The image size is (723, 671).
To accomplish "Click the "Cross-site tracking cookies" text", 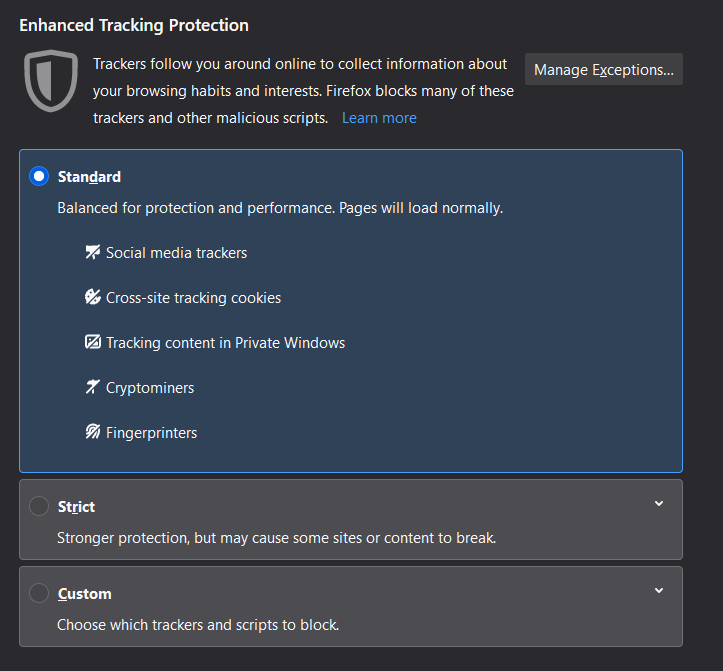I will [193, 298].
